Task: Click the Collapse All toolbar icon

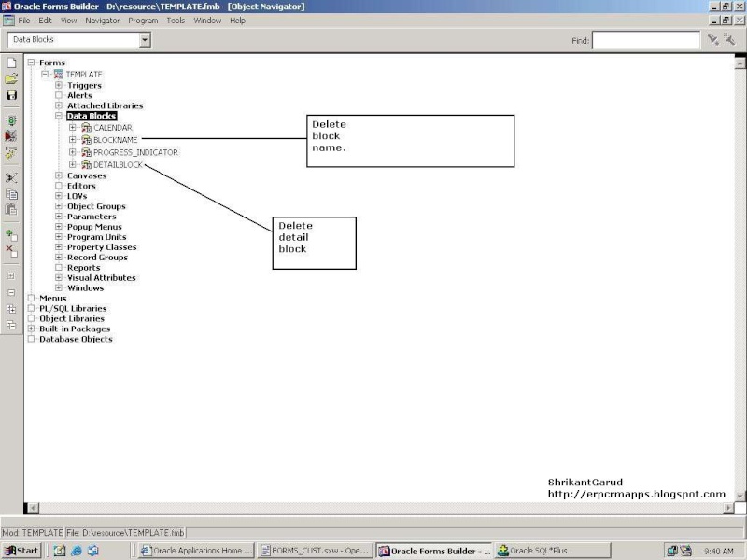Action: [11, 325]
